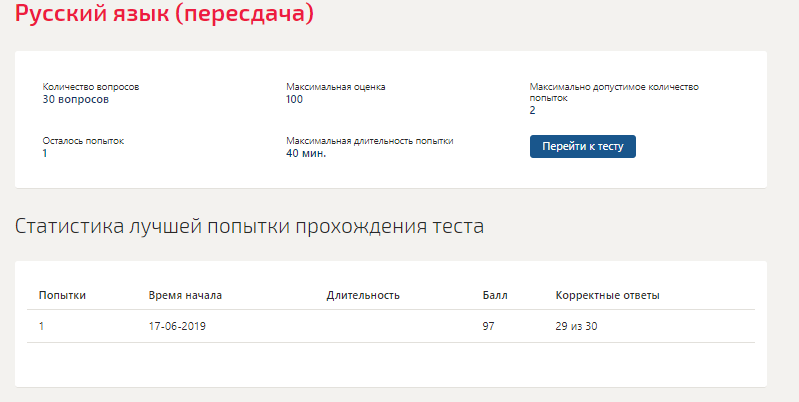Select the Русский язык (пересдача) page title
This screenshot has width=799, height=402.
coord(164,13)
